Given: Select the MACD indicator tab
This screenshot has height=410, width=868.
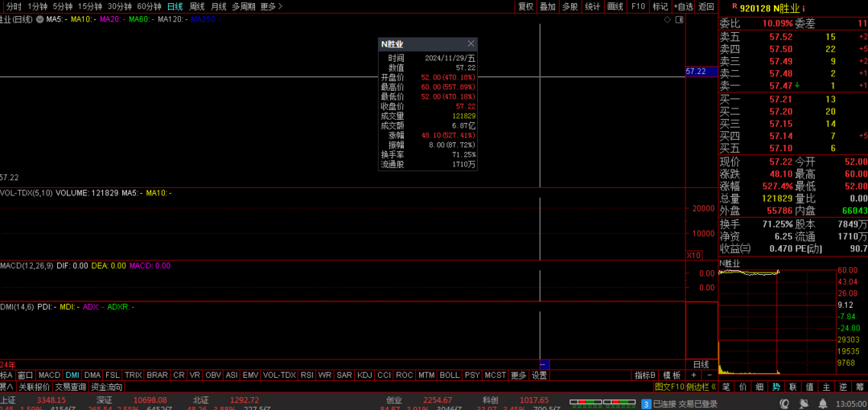Looking at the screenshot, I should click(49, 375).
